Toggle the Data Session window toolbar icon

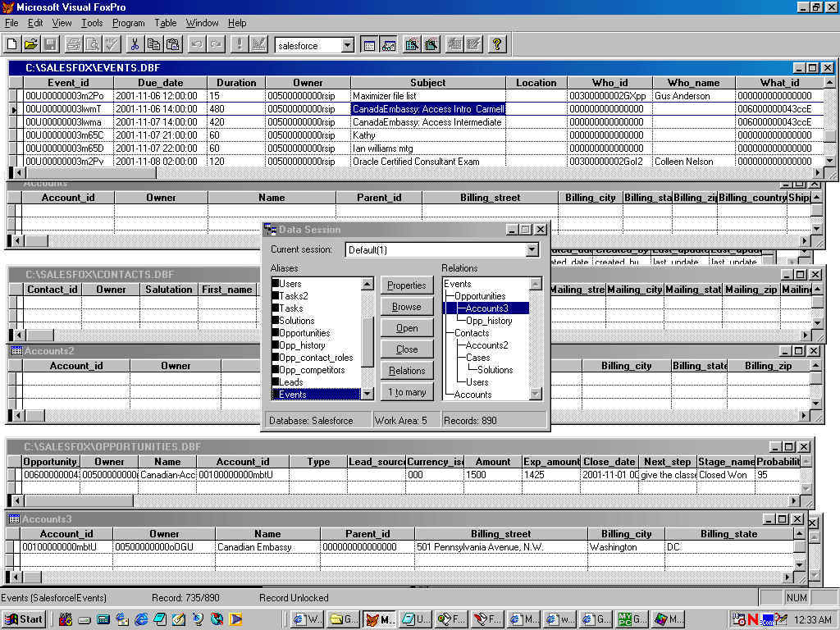tap(388, 44)
